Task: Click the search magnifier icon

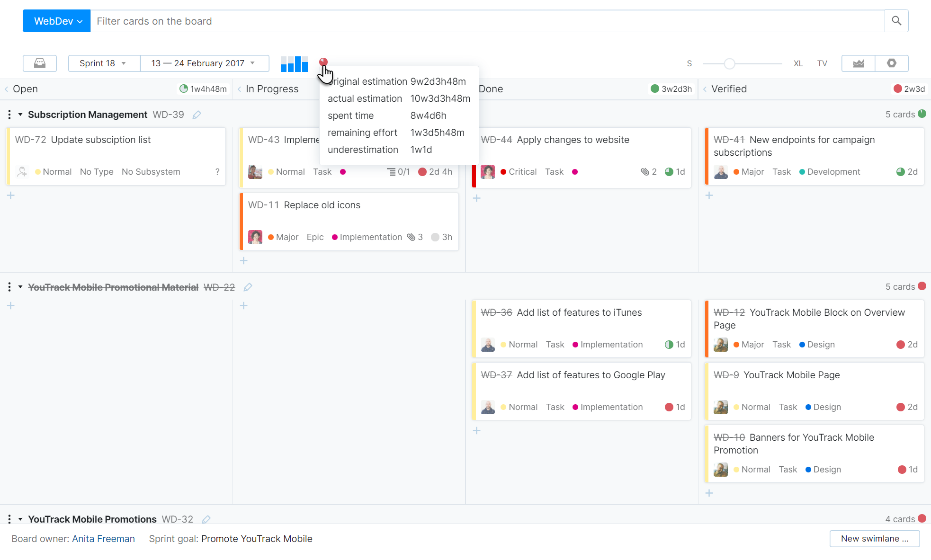Action: pos(896,21)
